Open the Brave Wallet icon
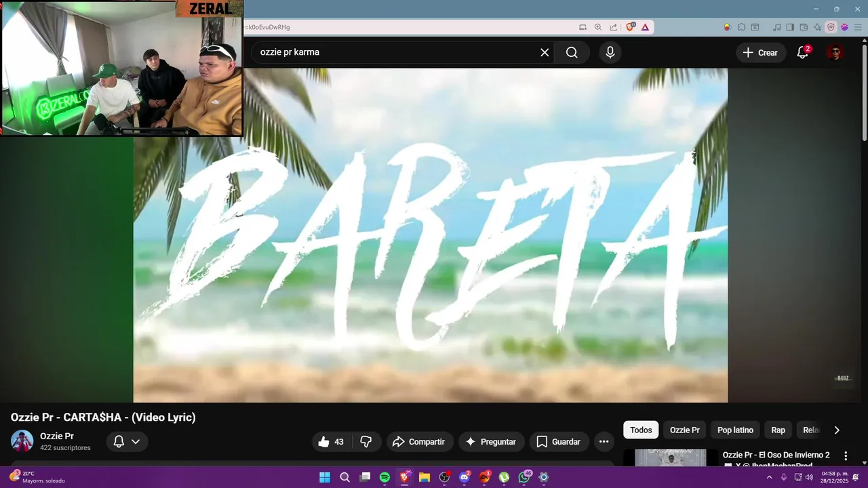868x488 pixels. click(x=804, y=27)
